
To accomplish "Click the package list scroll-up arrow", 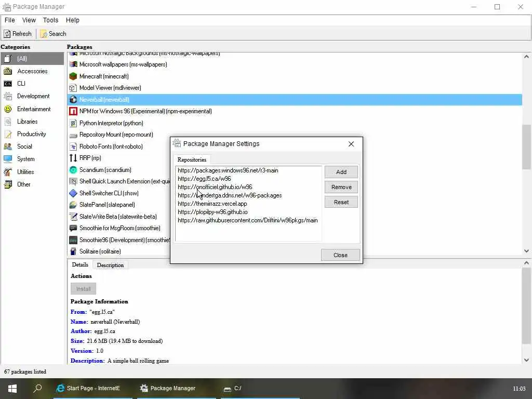I will 526,57.
